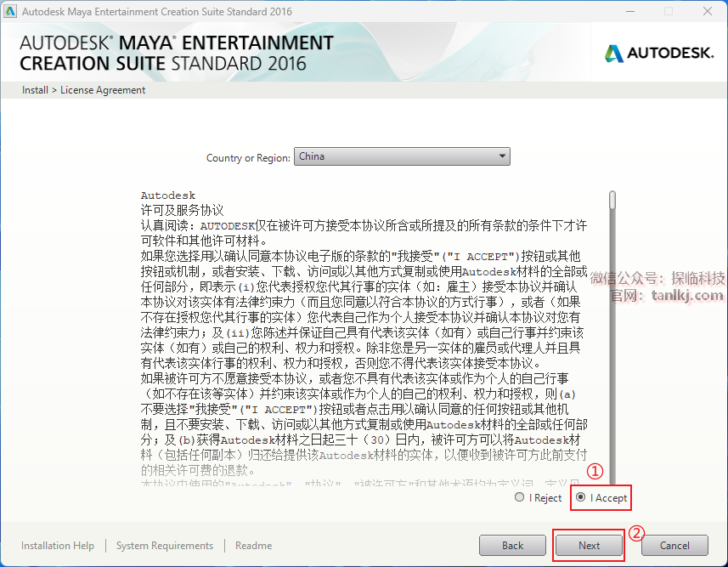The width and height of the screenshot is (728, 567).
Task: Click the 'Install > License Agreement' breadcrumb text
Action: (x=83, y=90)
